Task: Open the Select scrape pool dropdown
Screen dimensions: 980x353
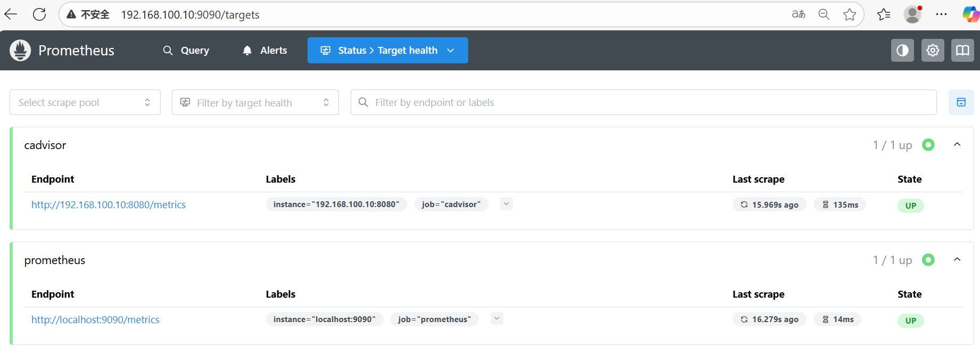Action: click(85, 102)
